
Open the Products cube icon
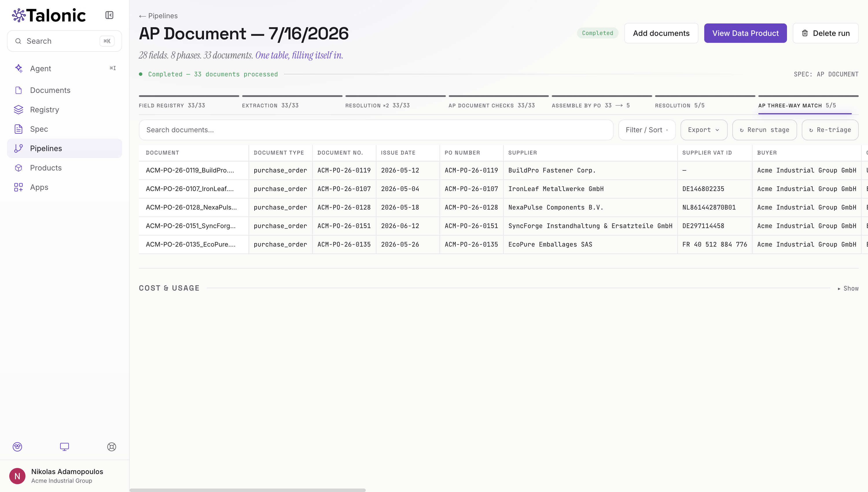tap(19, 168)
